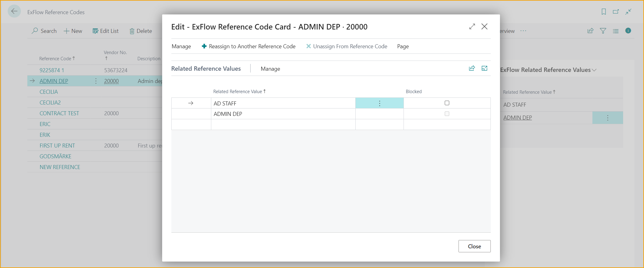Click the Description column header

coord(149,59)
